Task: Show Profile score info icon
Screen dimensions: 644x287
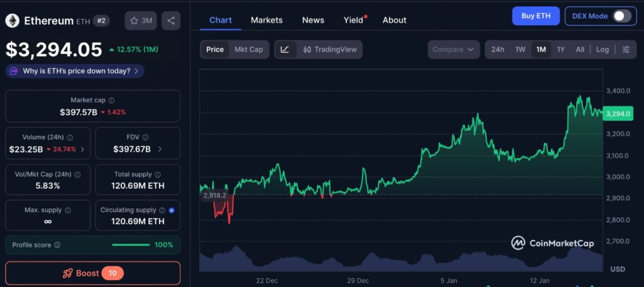Action: tap(57, 245)
